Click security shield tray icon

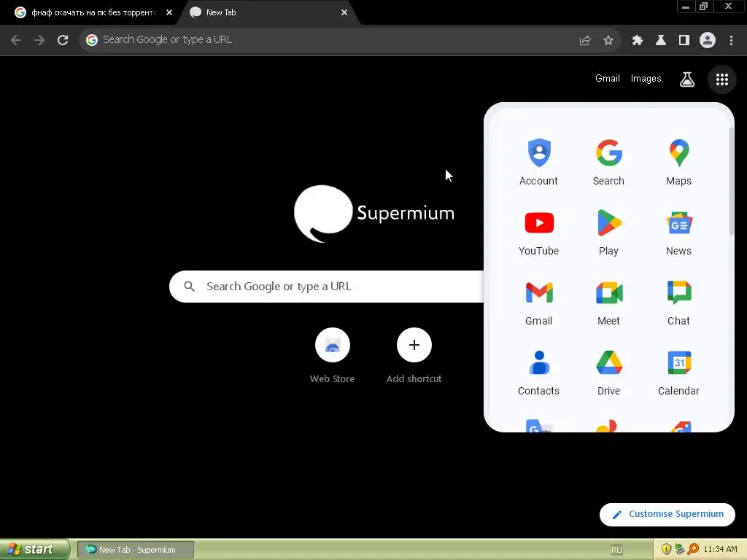click(x=666, y=550)
